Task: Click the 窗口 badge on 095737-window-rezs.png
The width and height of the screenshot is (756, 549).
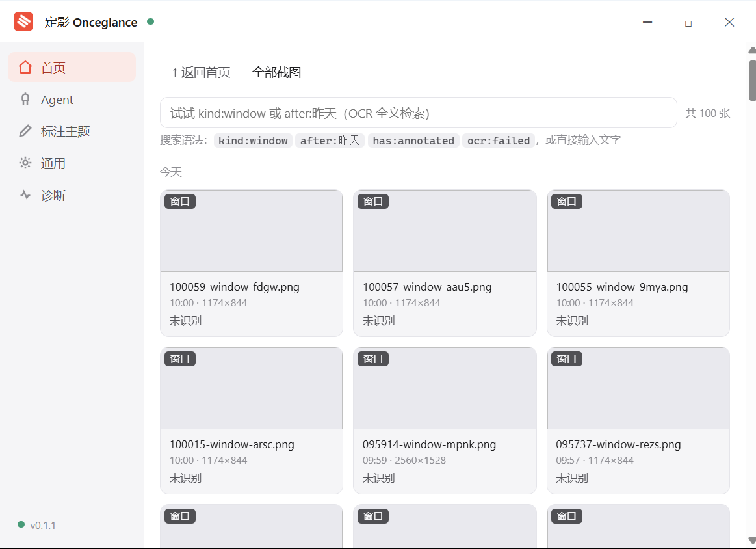Action: 567,359
